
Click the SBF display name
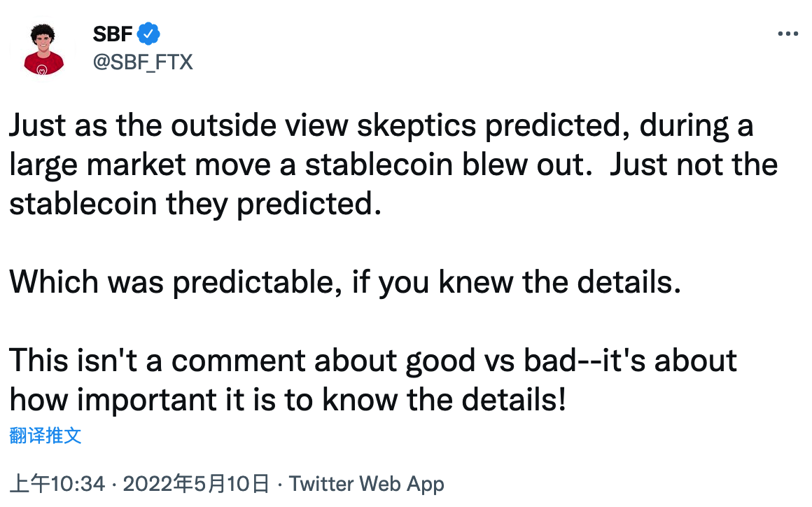click(x=113, y=34)
